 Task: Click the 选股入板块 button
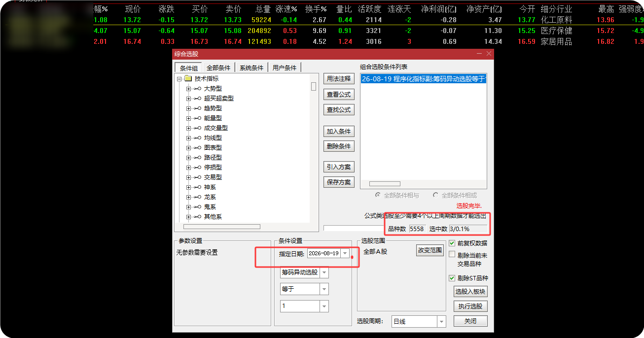point(470,292)
